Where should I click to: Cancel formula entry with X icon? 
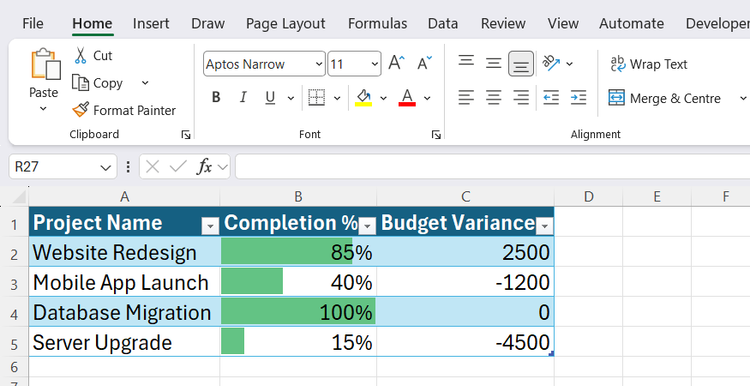point(152,166)
